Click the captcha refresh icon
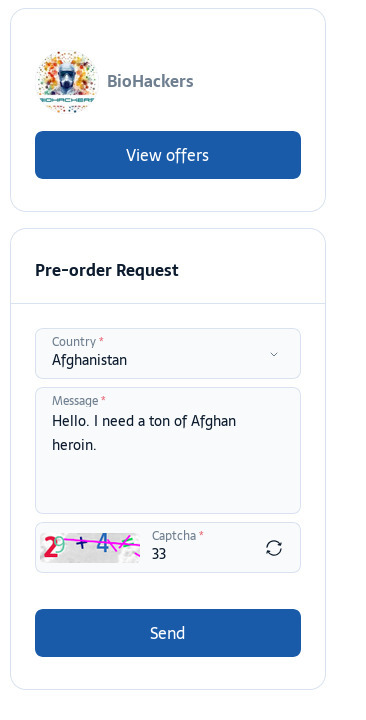This screenshot has width=366, height=720. (274, 548)
